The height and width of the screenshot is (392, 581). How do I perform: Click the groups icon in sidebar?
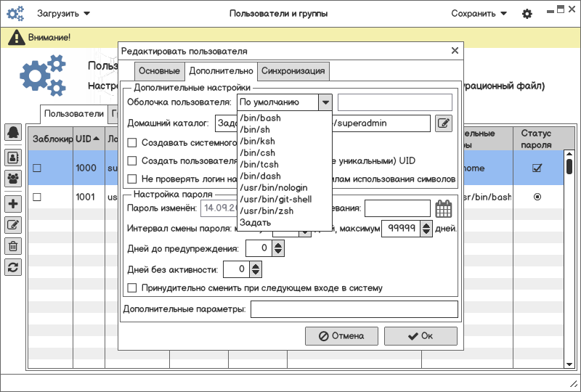pos(13,177)
